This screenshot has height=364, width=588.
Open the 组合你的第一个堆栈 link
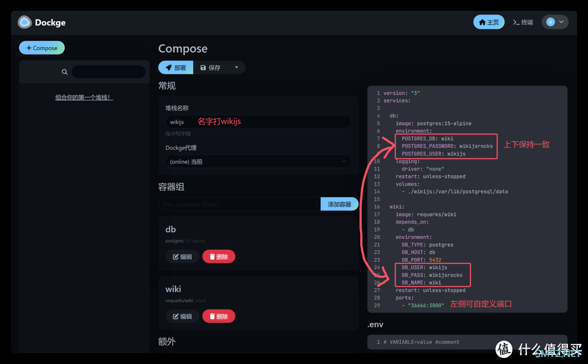(x=84, y=97)
